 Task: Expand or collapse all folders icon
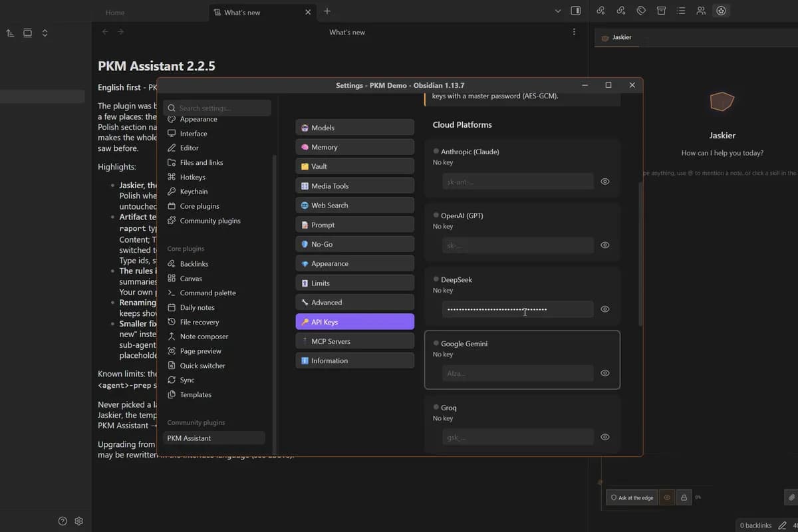pos(45,33)
